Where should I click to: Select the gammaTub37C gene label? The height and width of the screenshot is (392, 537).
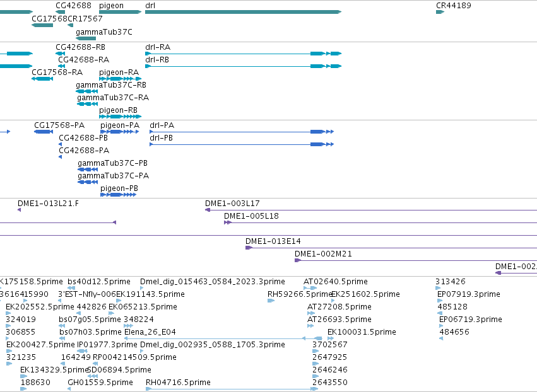coord(103,32)
